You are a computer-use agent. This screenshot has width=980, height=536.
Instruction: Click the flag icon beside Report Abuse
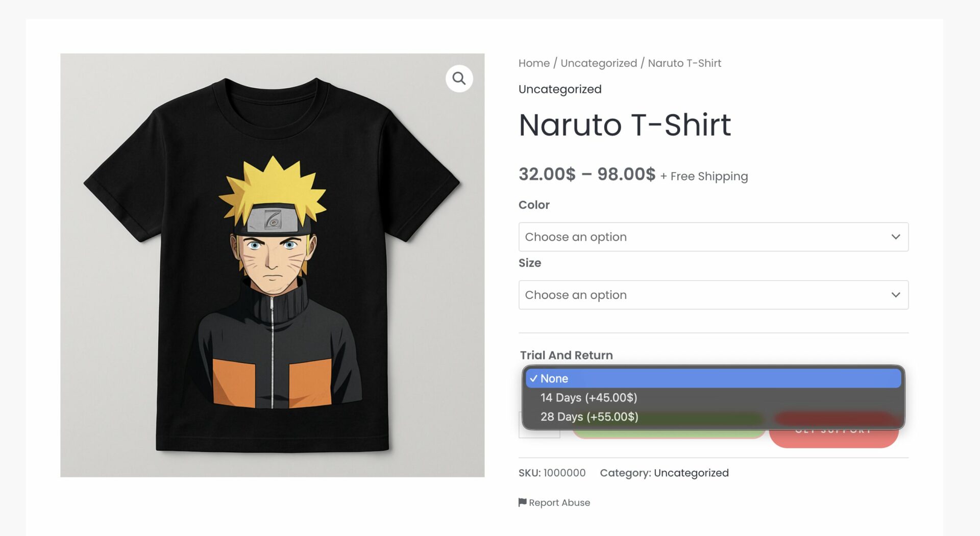522,502
